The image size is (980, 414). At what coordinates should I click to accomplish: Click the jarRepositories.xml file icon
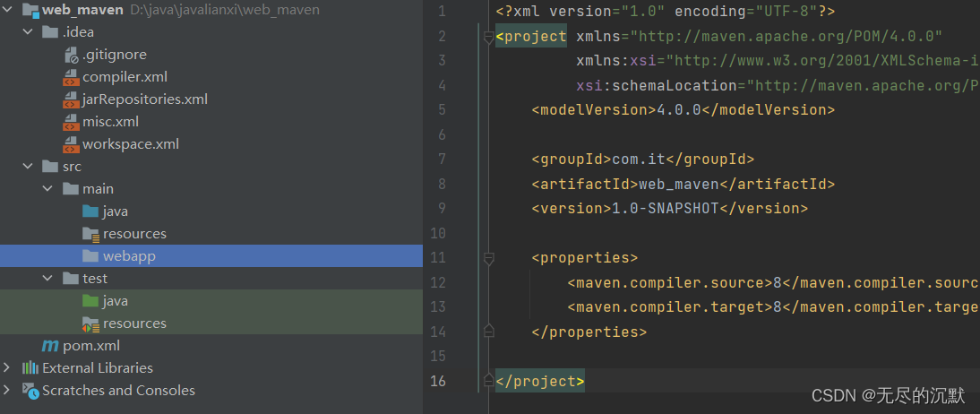coord(72,100)
